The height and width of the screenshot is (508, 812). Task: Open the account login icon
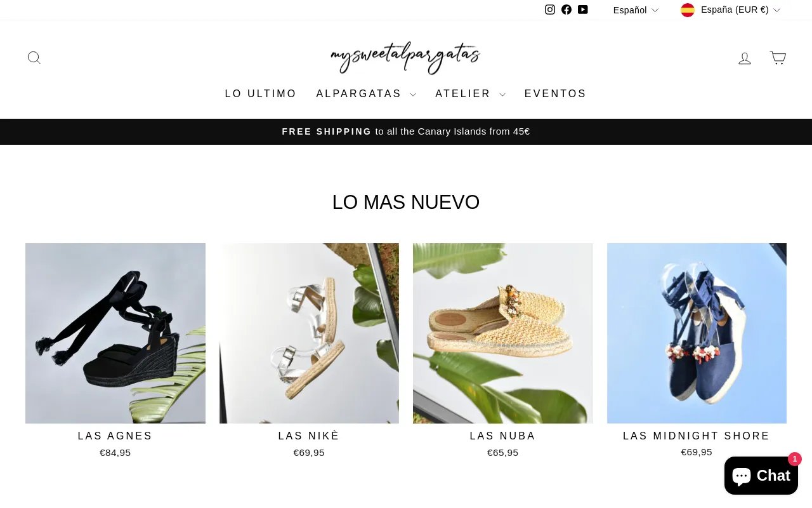coord(745,58)
